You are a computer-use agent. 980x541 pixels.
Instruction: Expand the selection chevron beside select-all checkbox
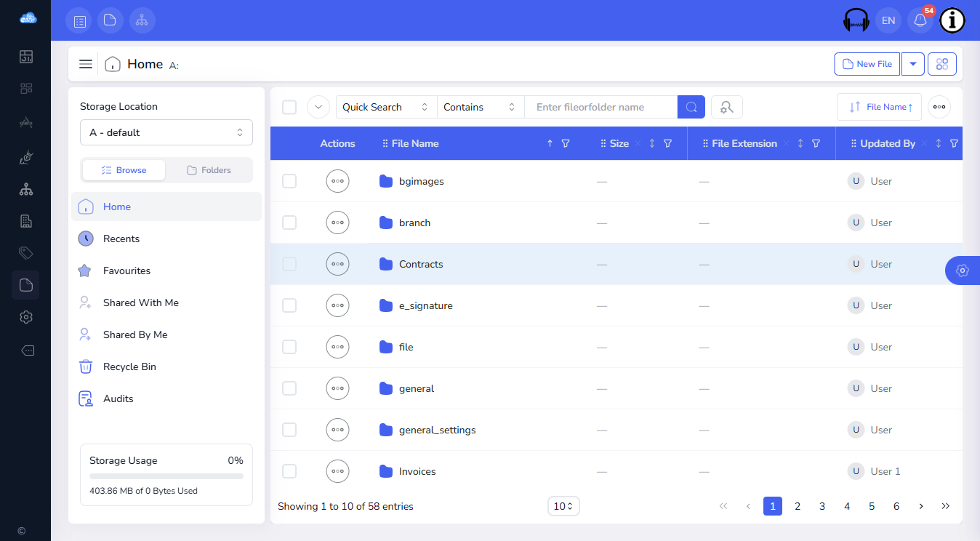(318, 107)
